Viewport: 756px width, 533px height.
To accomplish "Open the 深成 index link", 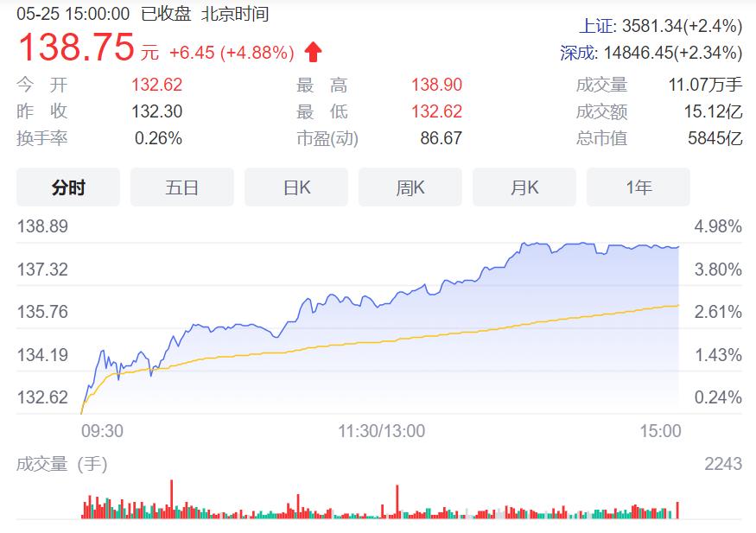I will [578, 53].
